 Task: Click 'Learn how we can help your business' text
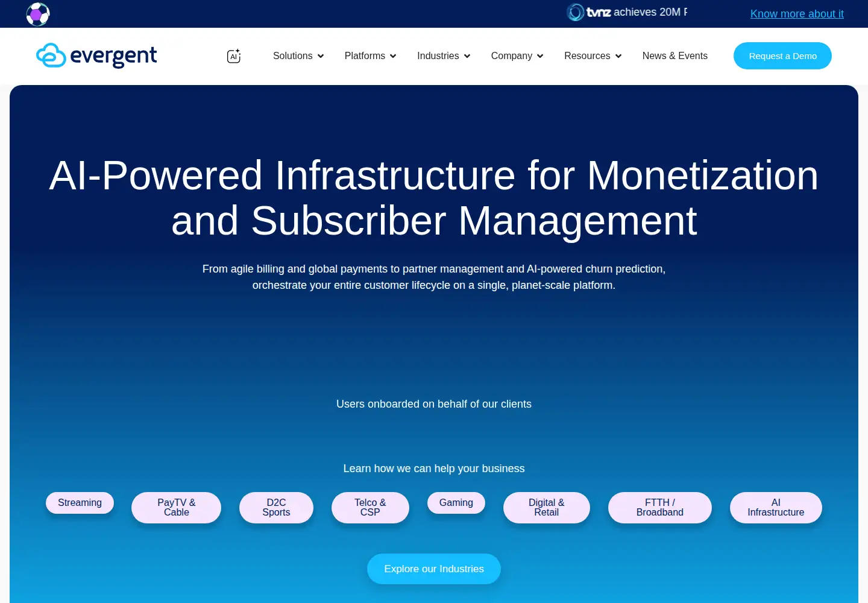point(434,469)
